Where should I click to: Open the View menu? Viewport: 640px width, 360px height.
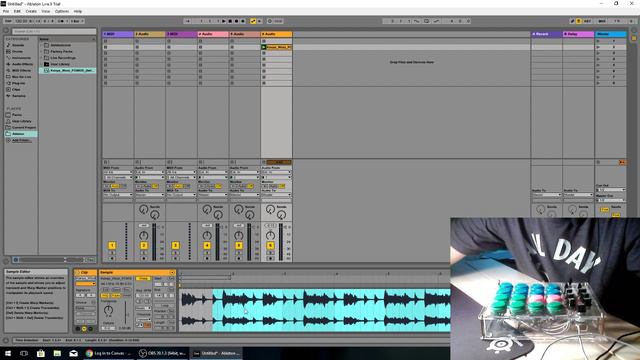click(x=46, y=11)
